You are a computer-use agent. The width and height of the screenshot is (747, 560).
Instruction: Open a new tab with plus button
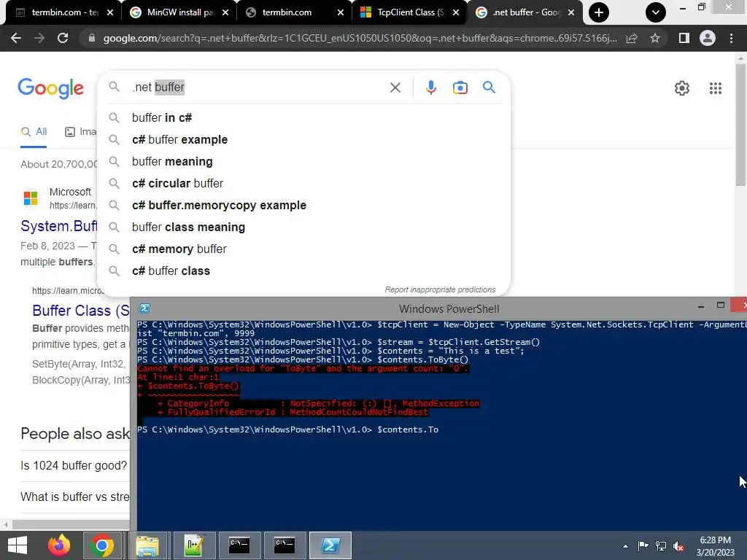tap(599, 12)
